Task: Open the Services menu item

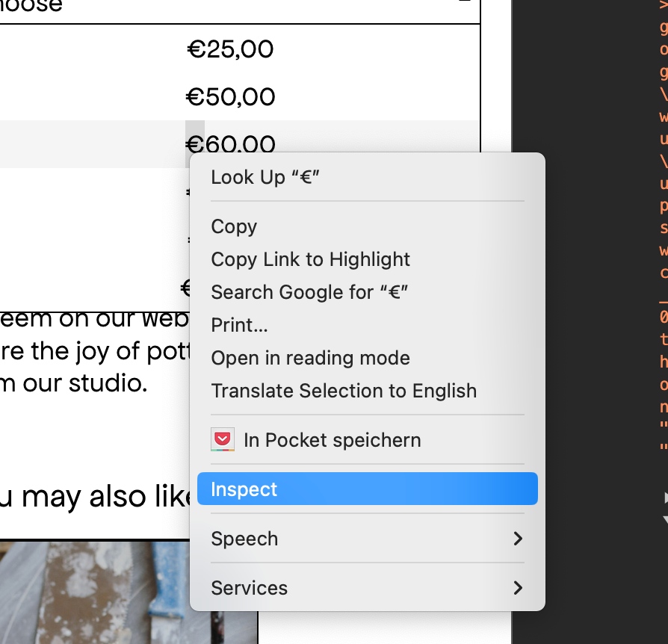Action: click(249, 588)
